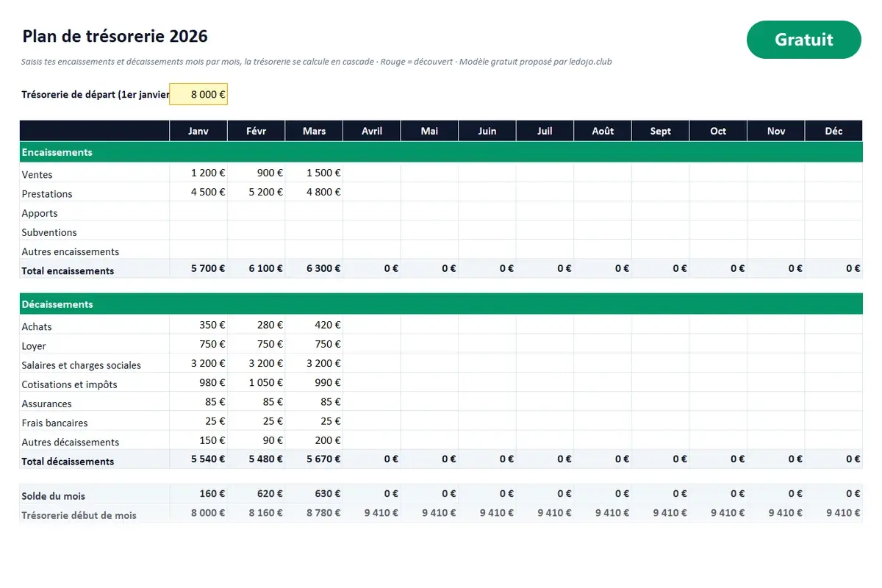This screenshot has height=588, width=882.
Task: Select the Févr column header
Action: (256, 131)
